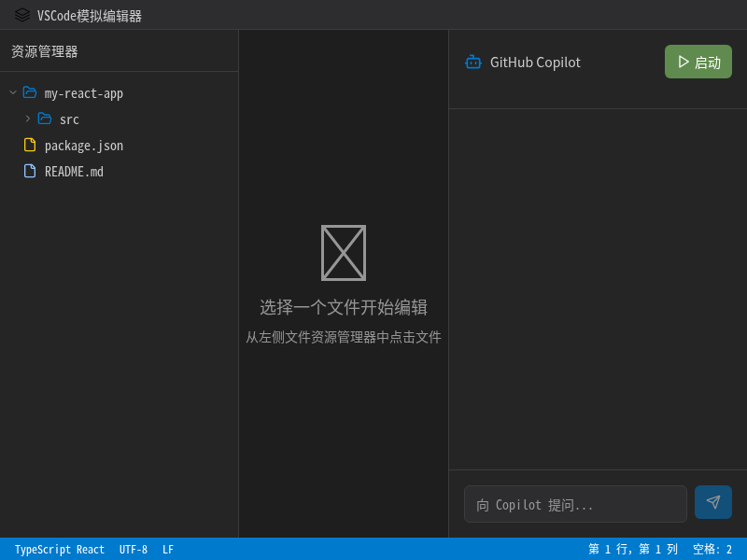Click the 从左侧文件资源管理器中点击文件 hint text
Screen dimensions: 747x560
(x=344, y=337)
